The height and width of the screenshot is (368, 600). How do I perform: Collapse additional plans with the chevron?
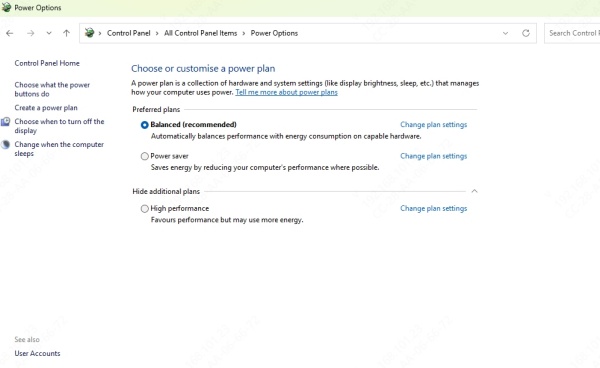click(474, 191)
